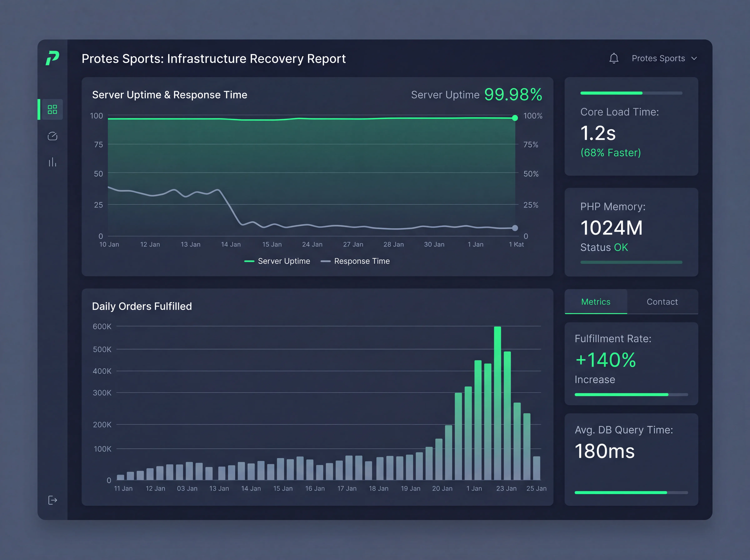The width and height of the screenshot is (750, 560).
Task: Switch to the Contact tab
Action: pyautogui.click(x=662, y=302)
